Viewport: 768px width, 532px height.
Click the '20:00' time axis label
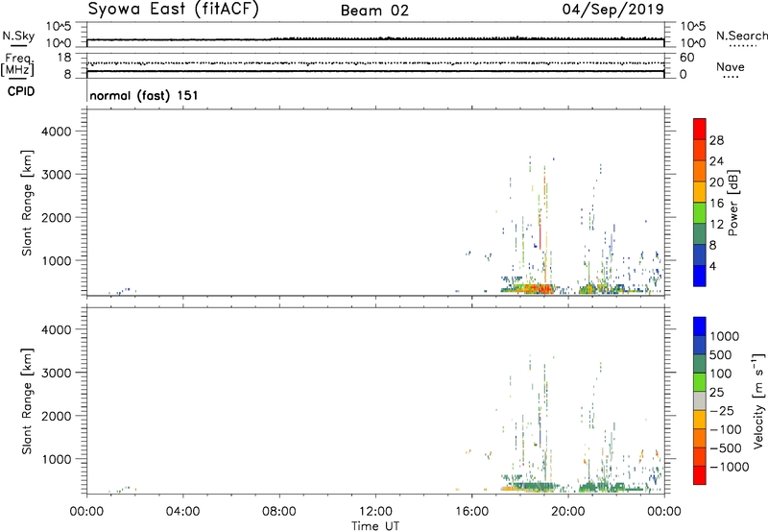567,512
